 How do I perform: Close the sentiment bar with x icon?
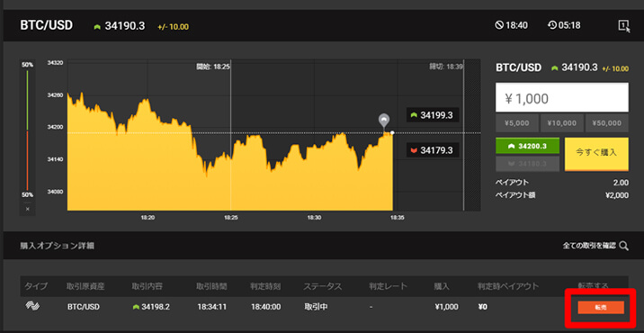pos(27,209)
